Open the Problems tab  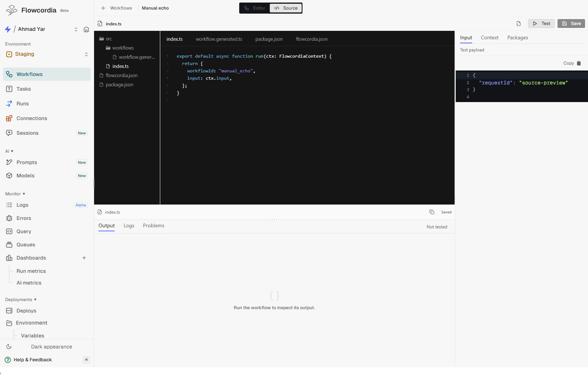pyautogui.click(x=154, y=225)
